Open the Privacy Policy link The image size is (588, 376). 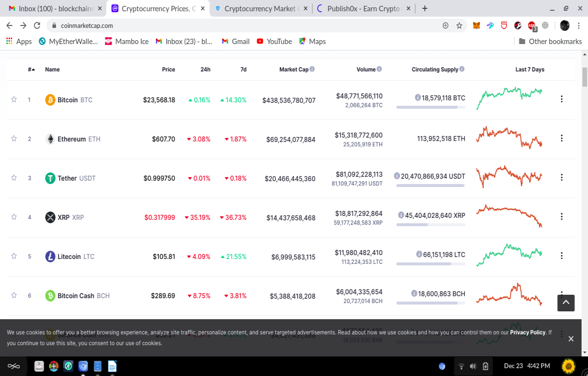tap(528, 332)
